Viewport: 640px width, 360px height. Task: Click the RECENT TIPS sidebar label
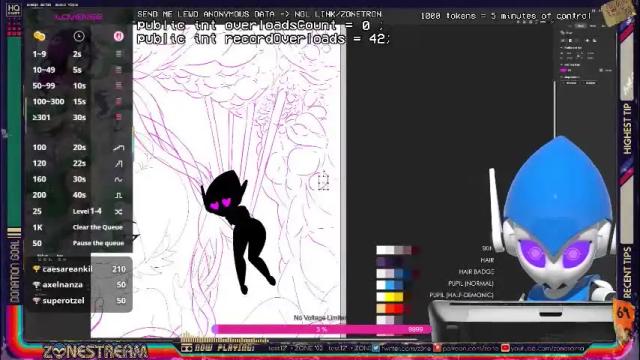[627, 272]
